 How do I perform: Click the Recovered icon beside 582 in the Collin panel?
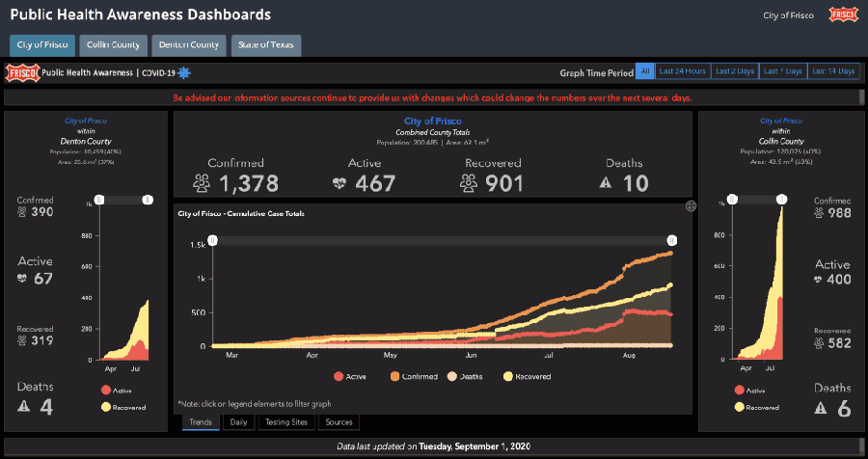coord(819,343)
